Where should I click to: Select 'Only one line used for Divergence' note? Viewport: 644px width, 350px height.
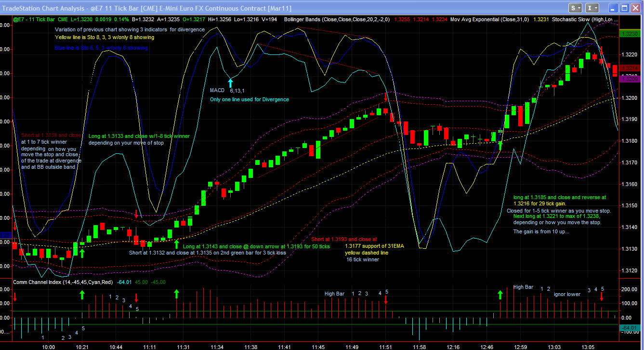point(249,99)
